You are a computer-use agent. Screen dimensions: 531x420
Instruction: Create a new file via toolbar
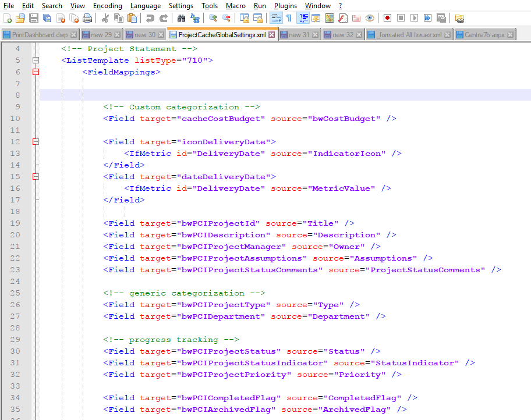[x=7, y=18]
